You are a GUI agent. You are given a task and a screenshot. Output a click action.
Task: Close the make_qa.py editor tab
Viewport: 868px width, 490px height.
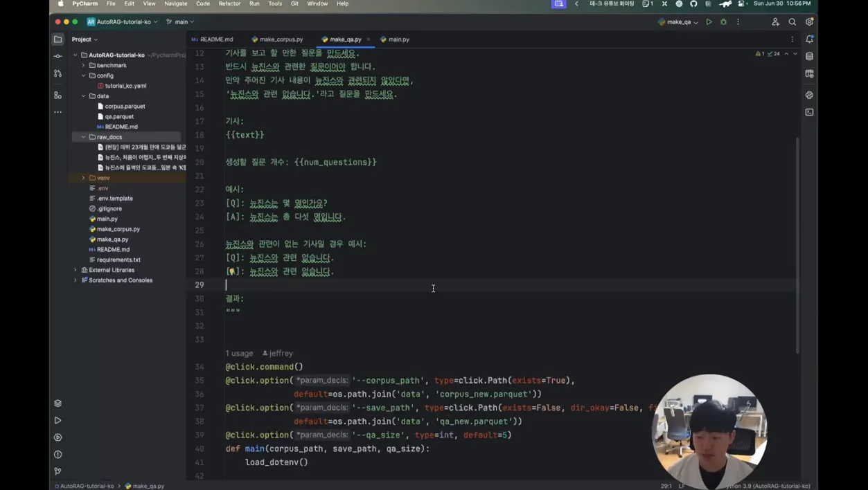(369, 39)
